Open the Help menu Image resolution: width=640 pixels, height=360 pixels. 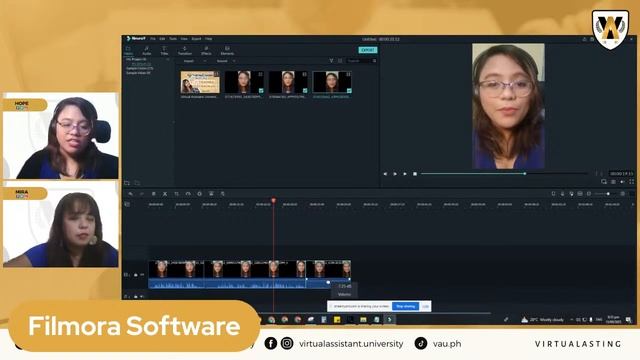tap(209, 39)
